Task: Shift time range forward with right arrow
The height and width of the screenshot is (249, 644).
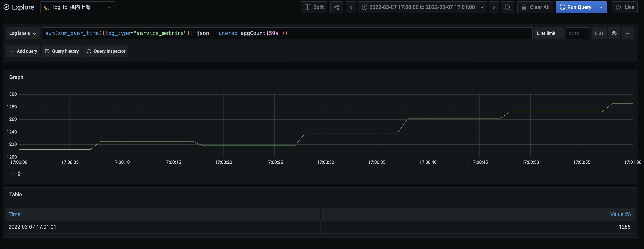Action: 494,7
